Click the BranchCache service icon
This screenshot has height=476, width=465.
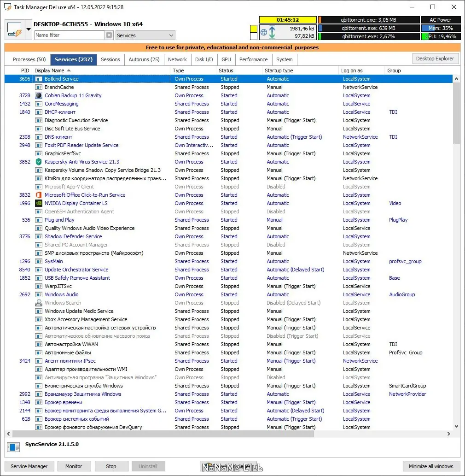click(39, 87)
